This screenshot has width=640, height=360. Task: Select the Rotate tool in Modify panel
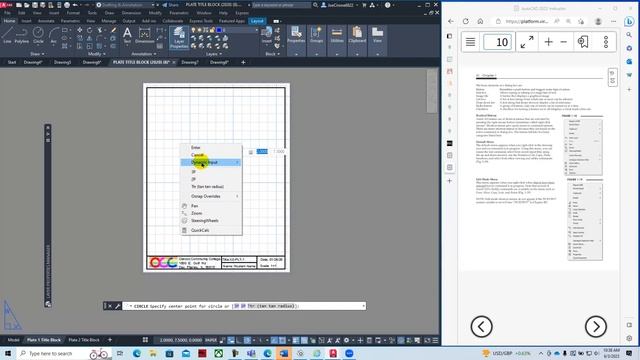click(x=89, y=30)
